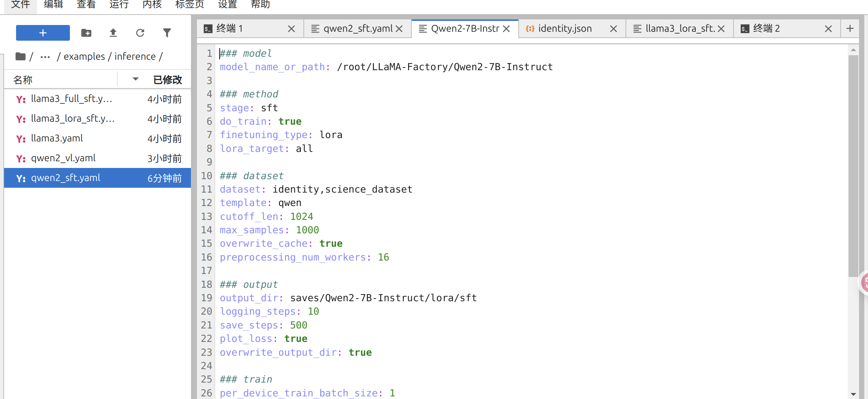Viewport: 868px width, 399px height.
Task: Click the blue new launcher plus button
Action: [43, 33]
